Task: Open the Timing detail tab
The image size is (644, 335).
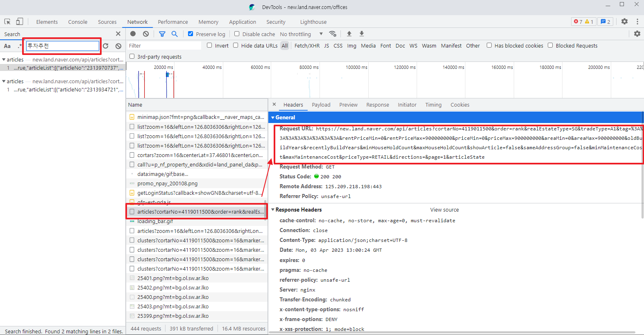Action: click(433, 105)
